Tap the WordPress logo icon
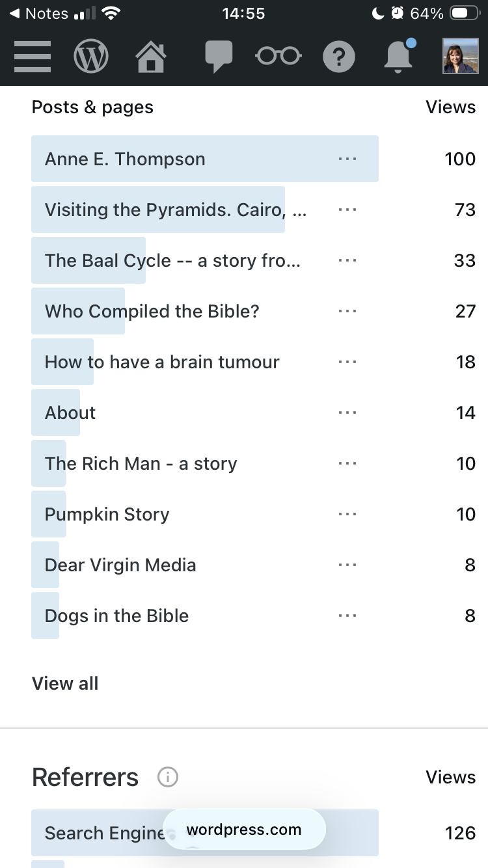 pyautogui.click(x=91, y=57)
